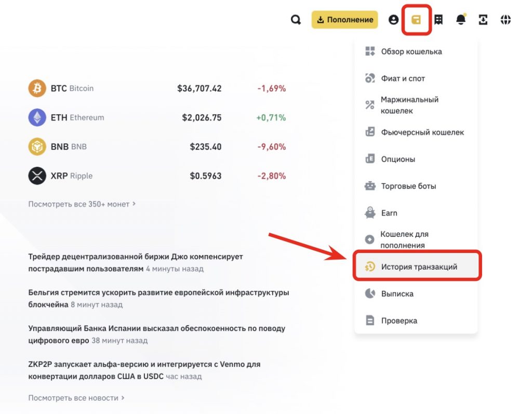Open the XRP Ripple row

click(157, 176)
